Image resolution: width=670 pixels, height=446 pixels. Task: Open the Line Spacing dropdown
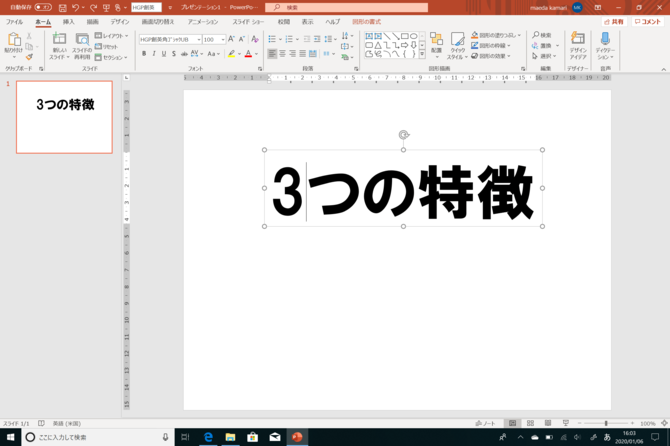click(x=330, y=39)
